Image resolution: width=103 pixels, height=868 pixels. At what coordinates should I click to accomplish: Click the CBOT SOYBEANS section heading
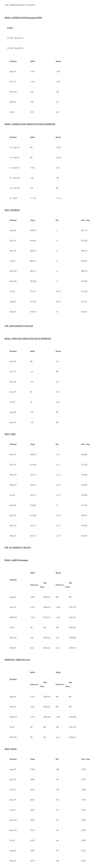[x=12, y=210]
